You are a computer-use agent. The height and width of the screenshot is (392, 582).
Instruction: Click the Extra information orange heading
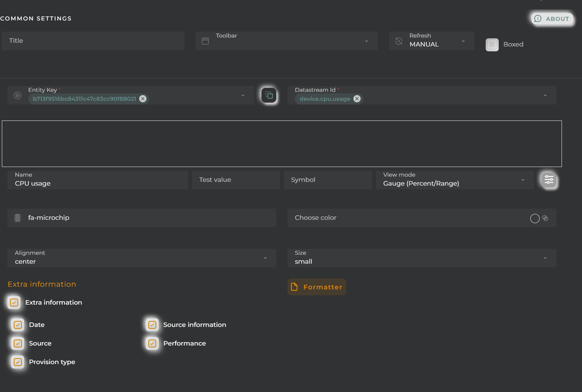42,284
